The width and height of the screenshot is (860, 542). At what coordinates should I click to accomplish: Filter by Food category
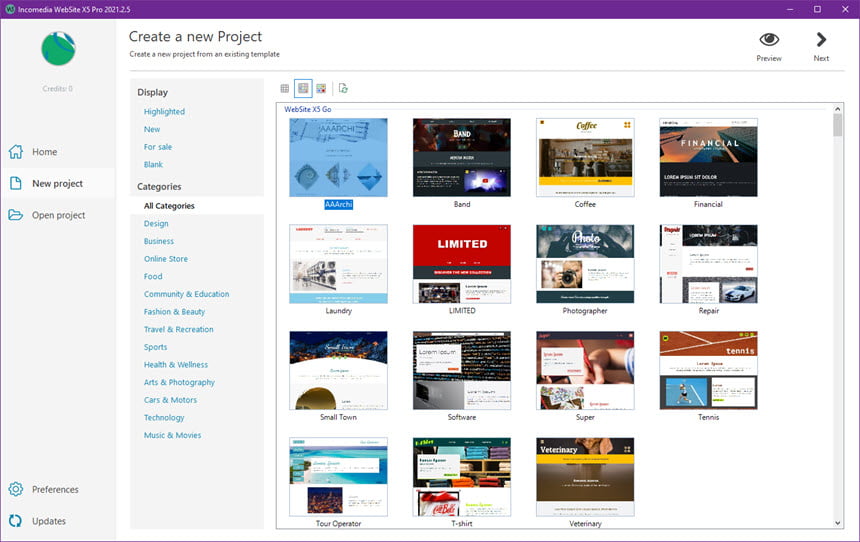(x=153, y=276)
